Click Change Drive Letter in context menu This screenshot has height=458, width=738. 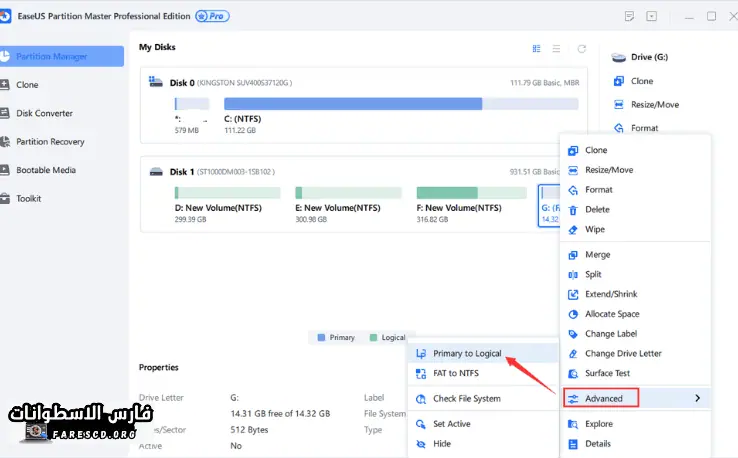click(x=622, y=353)
